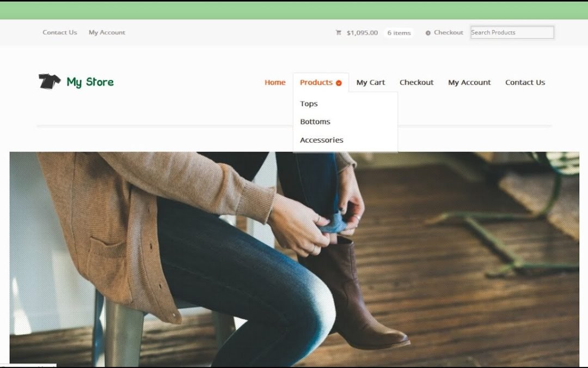
Task: Select Tops from the Products dropdown
Action: point(309,104)
